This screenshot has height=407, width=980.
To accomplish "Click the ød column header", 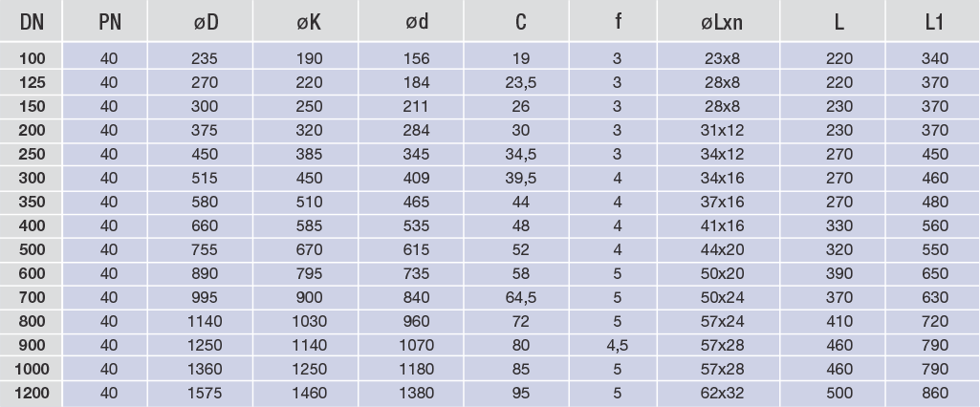I will coord(417,22).
